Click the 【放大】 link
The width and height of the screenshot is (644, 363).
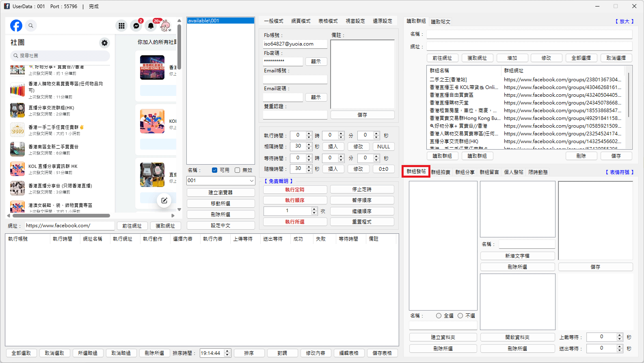tap(625, 22)
